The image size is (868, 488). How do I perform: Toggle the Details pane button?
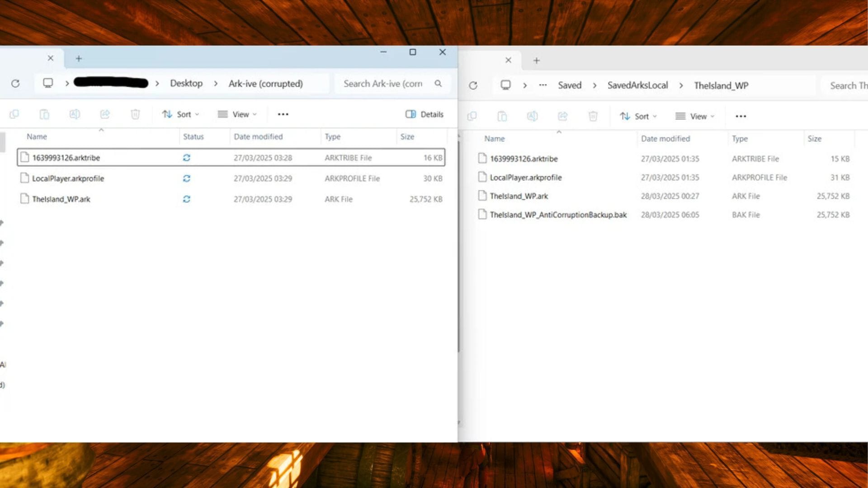click(425, 114)
